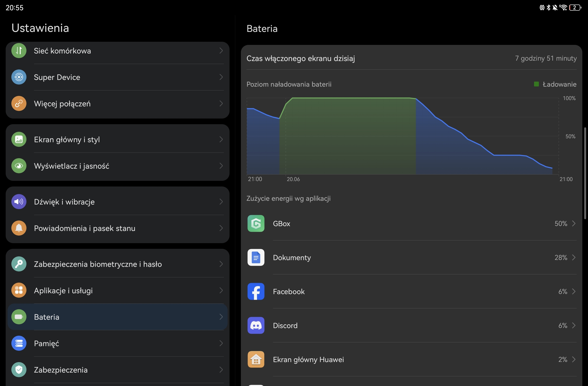This screenshot has height=386, width=588.
Task: Tap Dokumenty 28% usage value
Action: (x=561, y=257)
